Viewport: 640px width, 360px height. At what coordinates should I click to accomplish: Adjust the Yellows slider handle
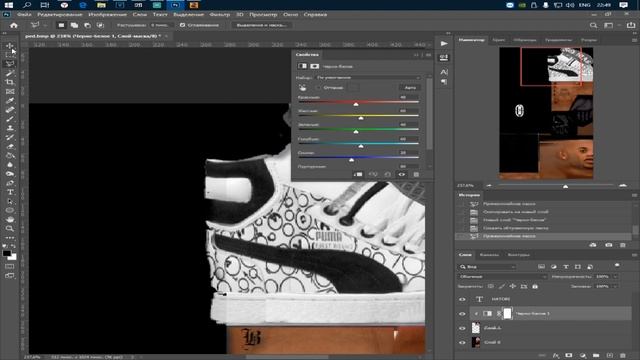point(361,118)
